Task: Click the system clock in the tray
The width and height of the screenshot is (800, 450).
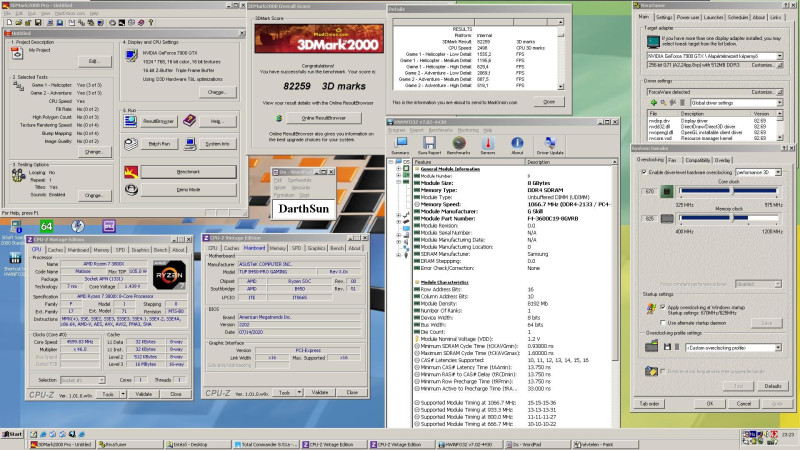Action: (788, 435)
